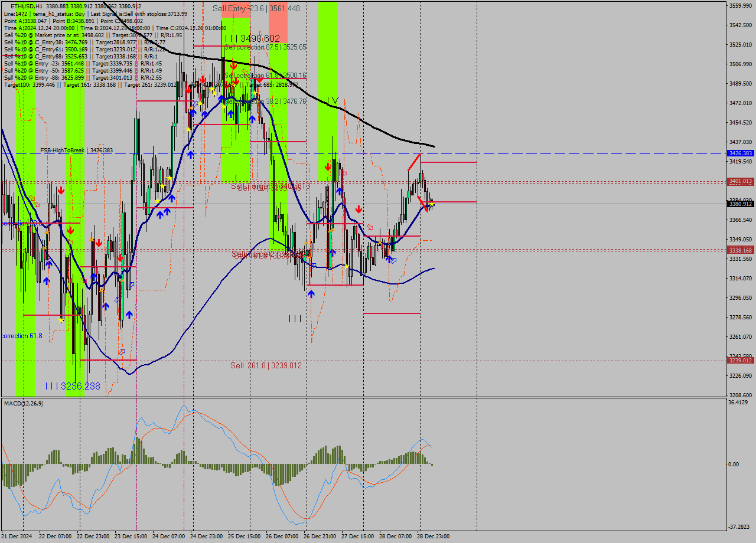Click the '28 Dec 07:00' time label
756x543 pixels.
(396, 537)
